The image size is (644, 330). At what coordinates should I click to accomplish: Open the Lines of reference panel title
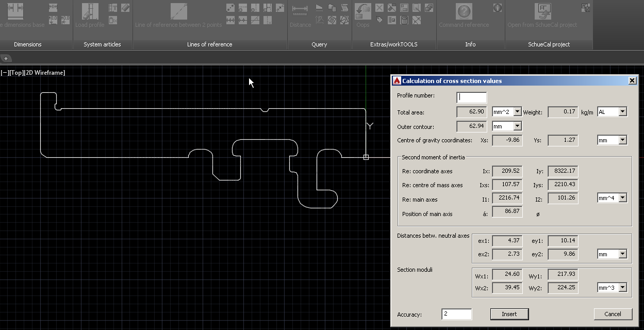point(209,44)
